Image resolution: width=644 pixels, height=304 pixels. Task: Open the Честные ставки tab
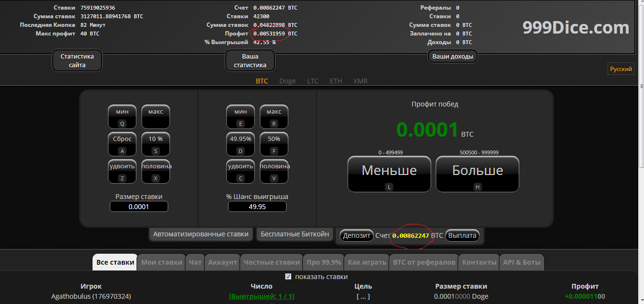pyautogui.click(x=272, y=262)
